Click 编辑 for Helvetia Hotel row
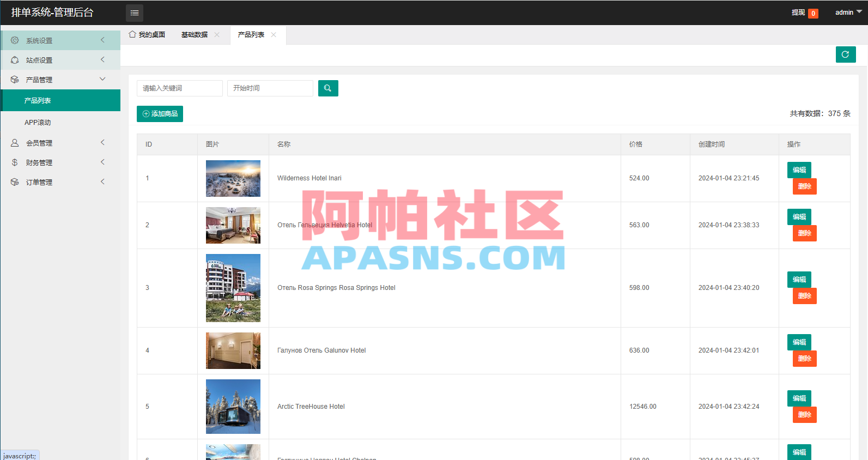The image size is (868, 460). 799,217
